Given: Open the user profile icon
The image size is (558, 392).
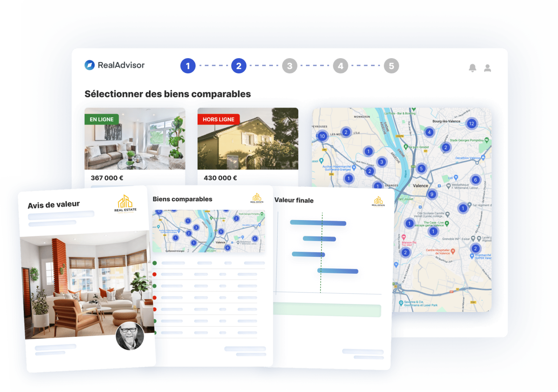Looking at the screenshot, I should (487, 68).
